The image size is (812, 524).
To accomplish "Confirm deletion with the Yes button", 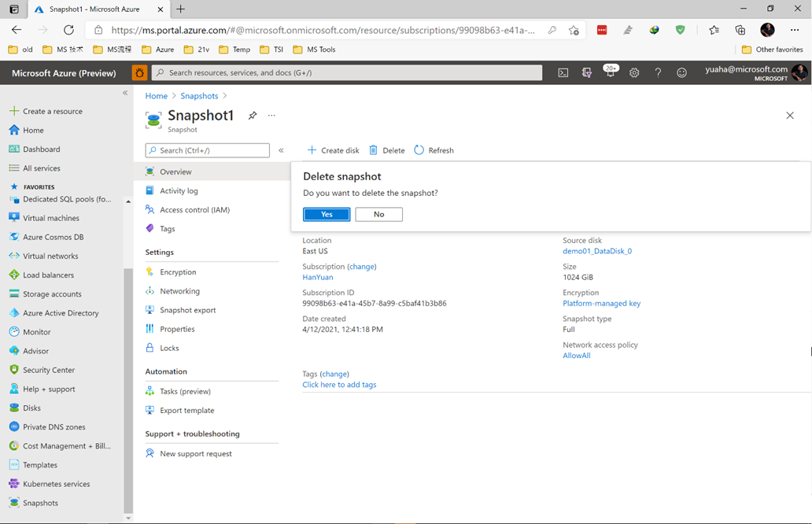I will point(327,214).
